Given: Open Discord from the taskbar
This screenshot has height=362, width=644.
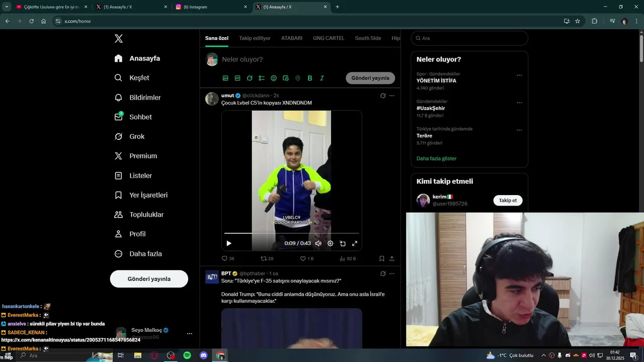Looking at the screenshot, I should [x=204, y=355].
